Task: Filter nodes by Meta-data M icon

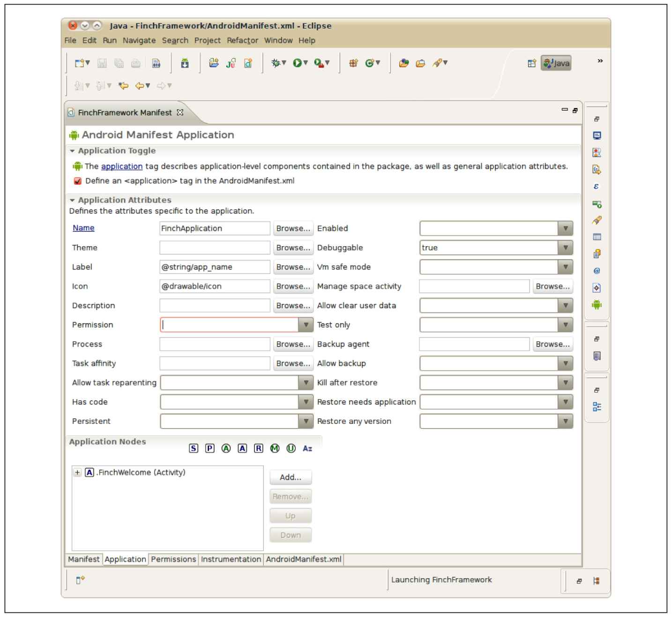Action: (275, 448)
